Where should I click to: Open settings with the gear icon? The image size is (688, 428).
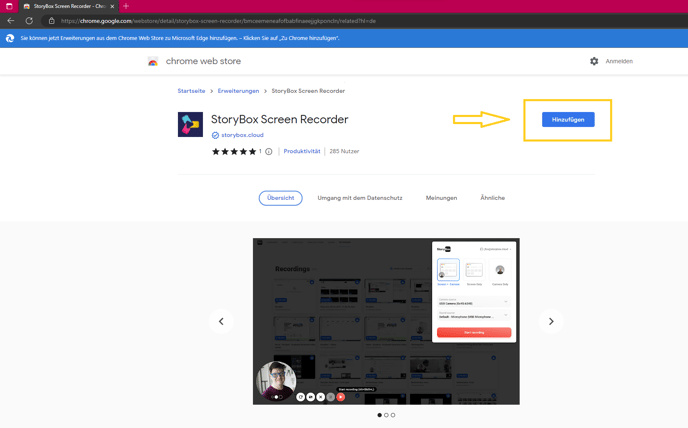point(594,61)
